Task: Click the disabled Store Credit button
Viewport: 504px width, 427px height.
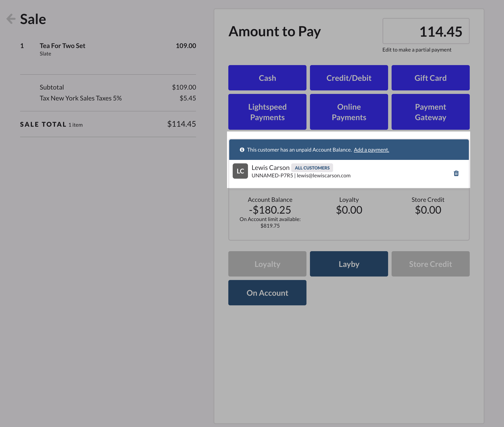Action: coord(430,264)
